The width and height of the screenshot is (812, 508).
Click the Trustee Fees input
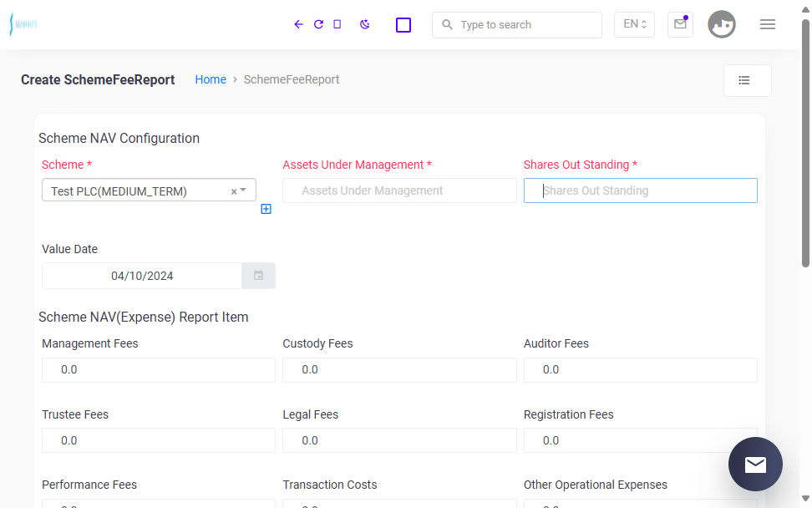click(159, 440)
